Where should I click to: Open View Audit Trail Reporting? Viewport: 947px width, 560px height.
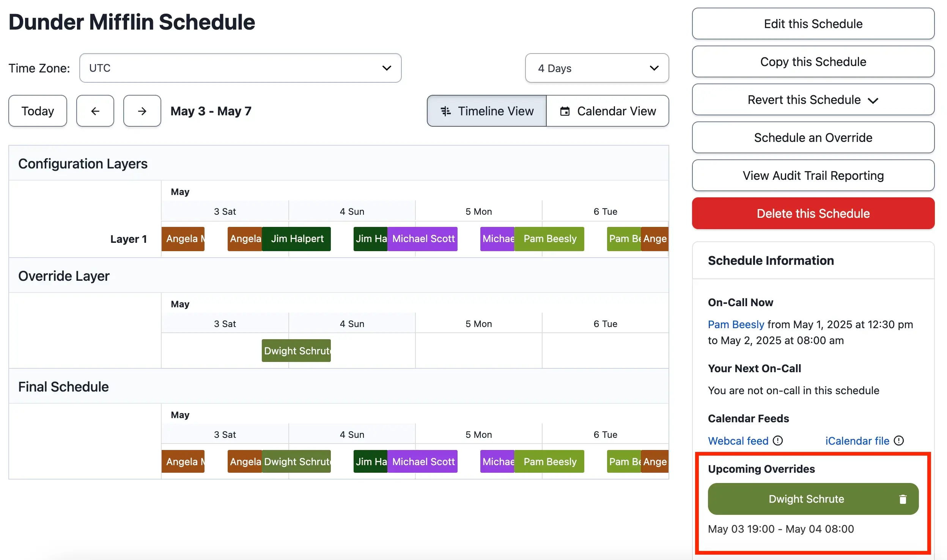click(x=813, y=175)
